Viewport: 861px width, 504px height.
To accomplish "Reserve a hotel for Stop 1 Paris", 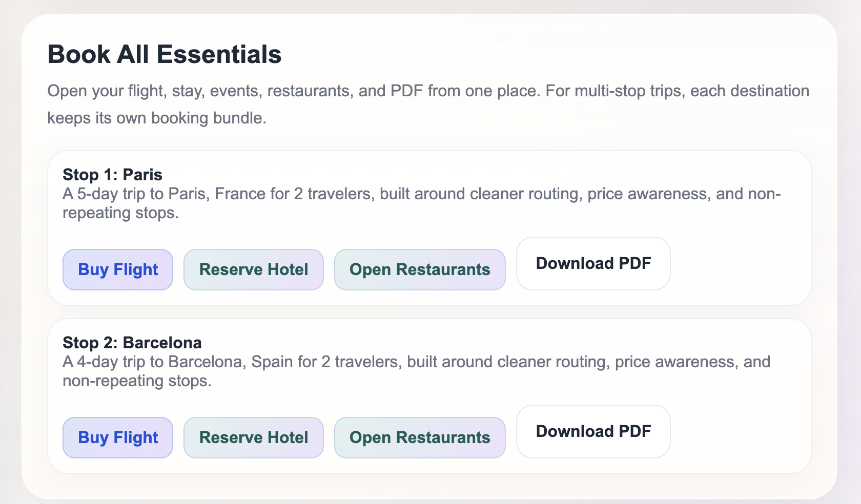I will point(254,269).
